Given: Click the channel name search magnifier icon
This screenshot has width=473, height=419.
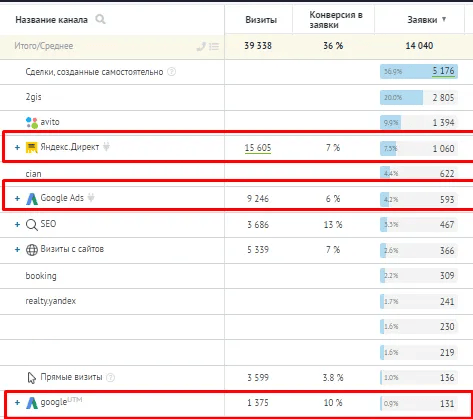Looking at the screenshot, I should 100,19.
